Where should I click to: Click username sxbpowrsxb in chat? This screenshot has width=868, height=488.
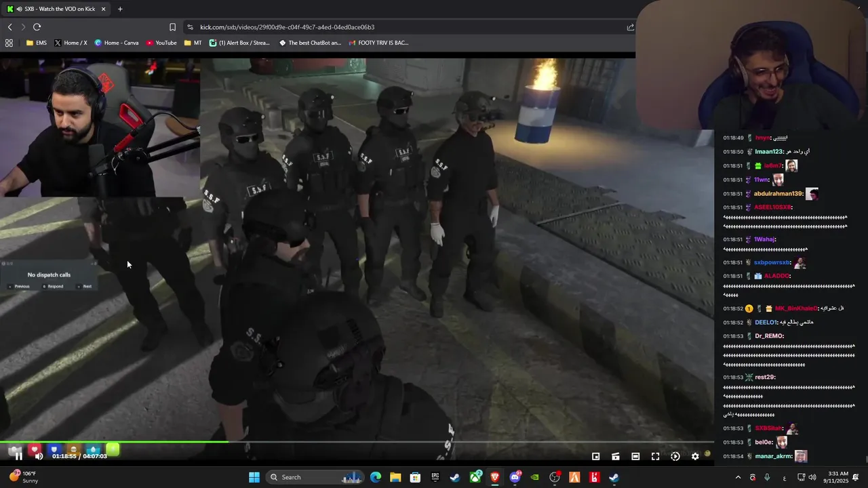tap(772, 262)
